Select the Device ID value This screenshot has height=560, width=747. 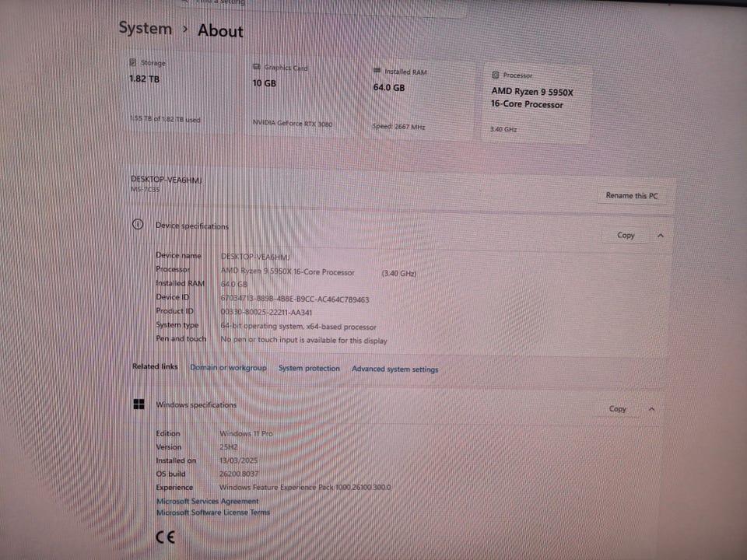click(295, 299)
